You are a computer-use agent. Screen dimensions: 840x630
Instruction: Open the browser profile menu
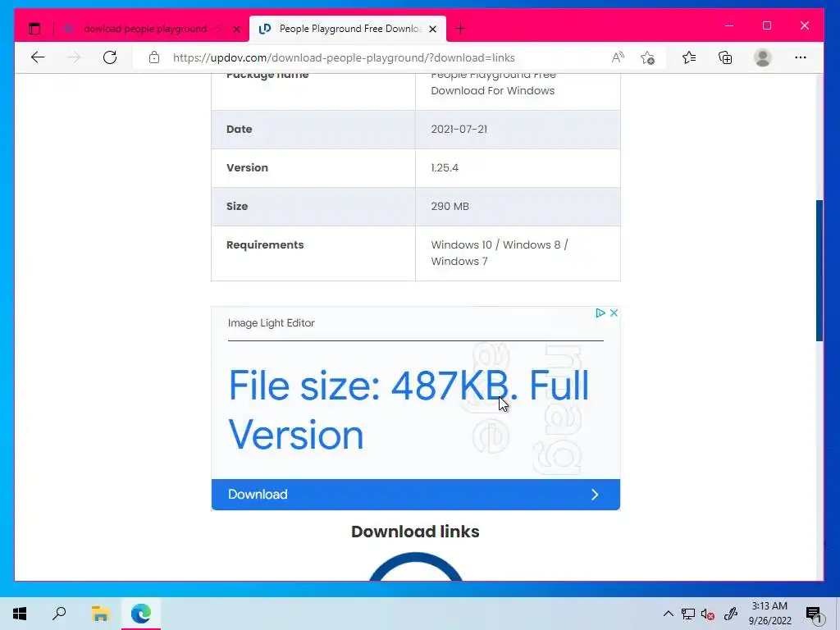pos(762,57)
